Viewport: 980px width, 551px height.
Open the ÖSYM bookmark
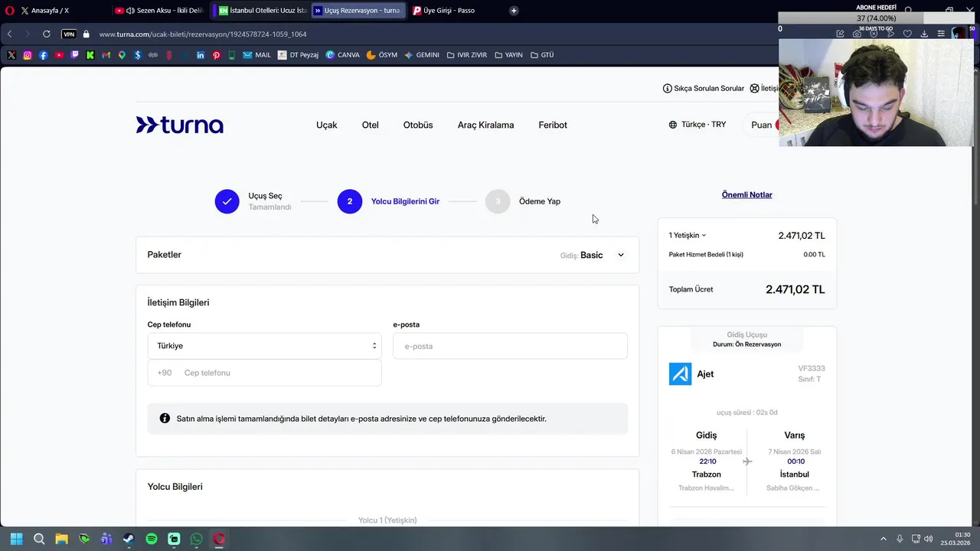point(382,55)
